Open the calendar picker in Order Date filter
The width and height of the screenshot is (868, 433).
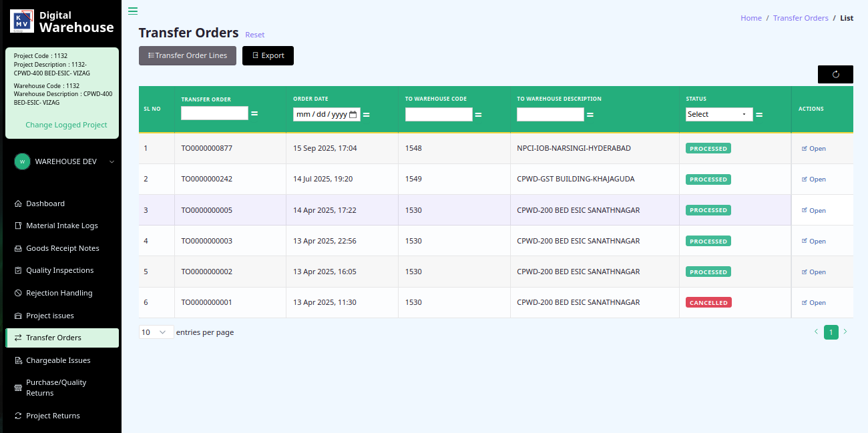tap(353, 114)
